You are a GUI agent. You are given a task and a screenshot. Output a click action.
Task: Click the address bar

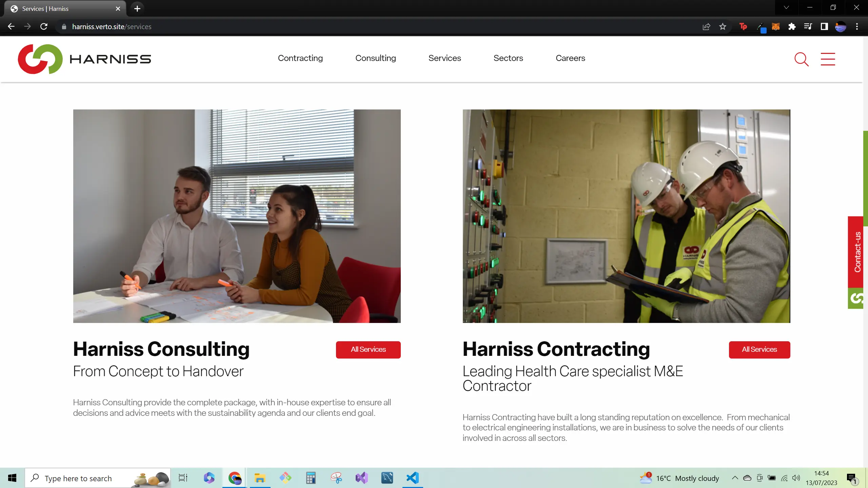[x=237, y=26]
